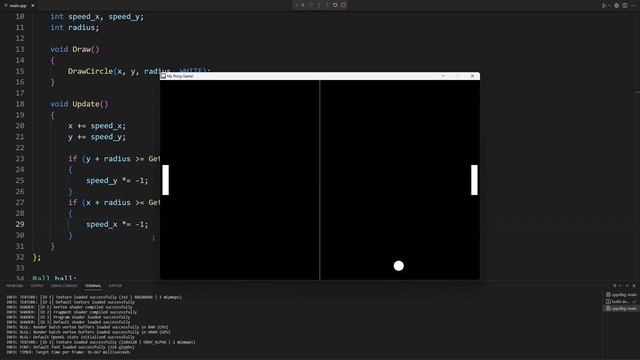Open the more actions ellipsis in editor toolbar

coord(633,6)
